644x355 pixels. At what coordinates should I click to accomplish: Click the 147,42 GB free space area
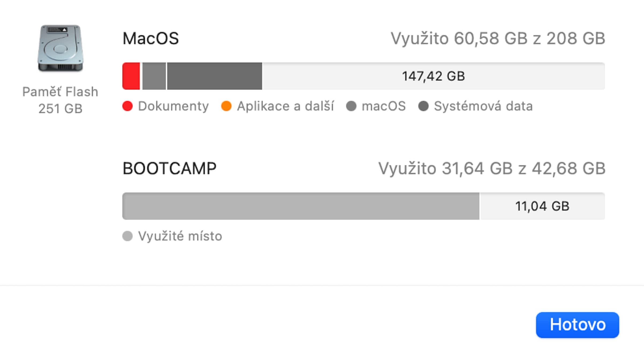coord(433,76)
